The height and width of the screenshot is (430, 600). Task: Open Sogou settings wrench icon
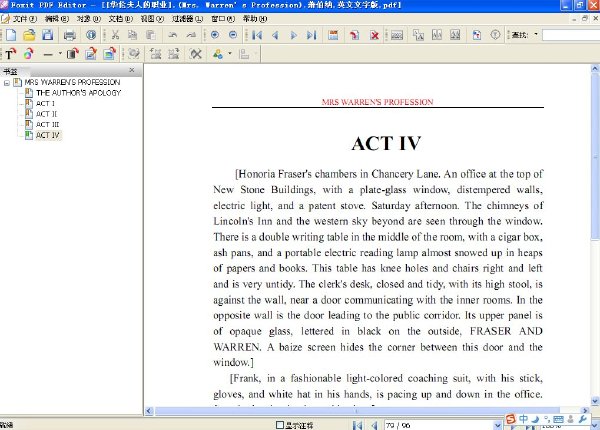583,419
